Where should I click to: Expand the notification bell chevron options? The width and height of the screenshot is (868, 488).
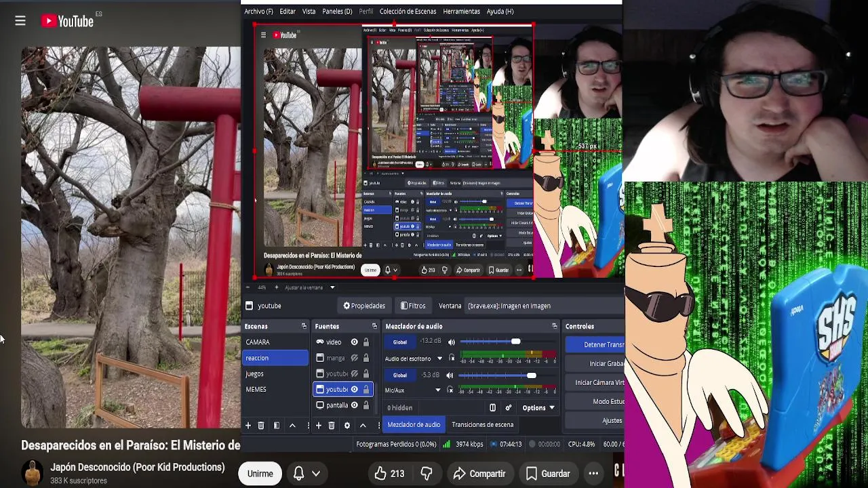pyautogui.click(x=316, y=474)
